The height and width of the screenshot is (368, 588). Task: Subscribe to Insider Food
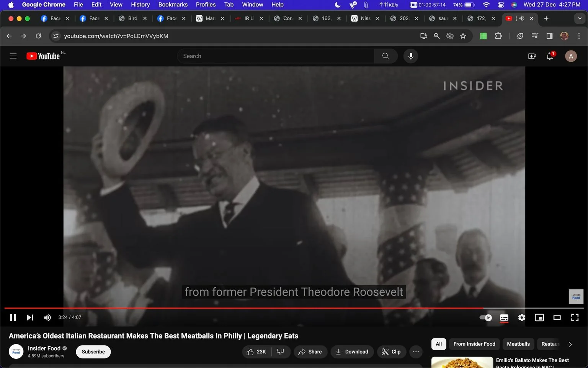click(93, 352)
